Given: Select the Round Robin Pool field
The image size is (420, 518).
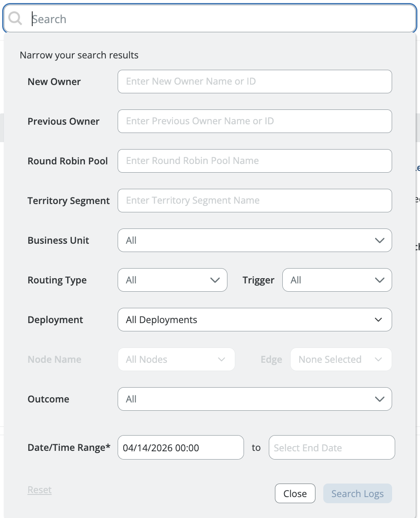Looking at the screenshot, I should coord(254,161).
